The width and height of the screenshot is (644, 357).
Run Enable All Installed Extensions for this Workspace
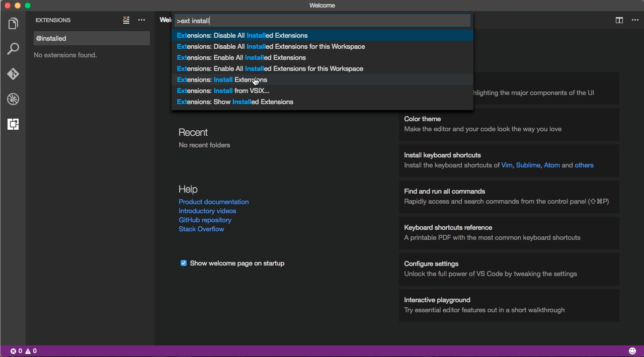(323, 68)
